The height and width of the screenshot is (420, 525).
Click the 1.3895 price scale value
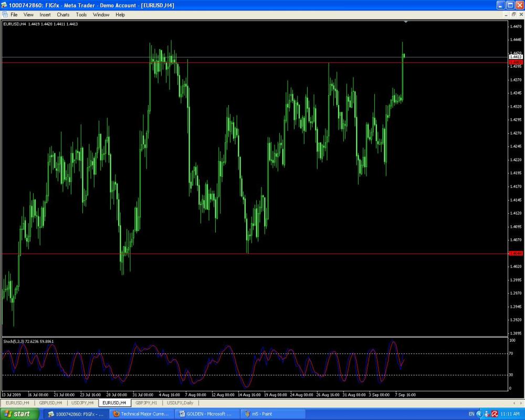[x=516, y=333]
